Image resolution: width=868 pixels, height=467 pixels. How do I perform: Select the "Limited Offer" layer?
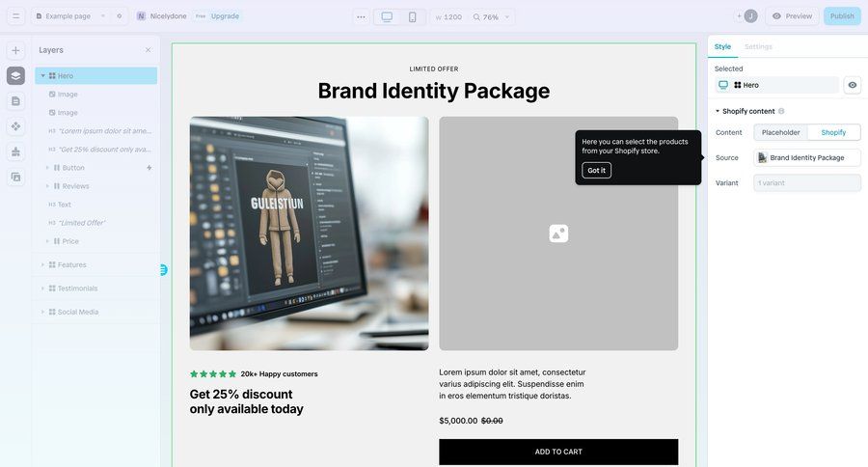click(95, 223)
